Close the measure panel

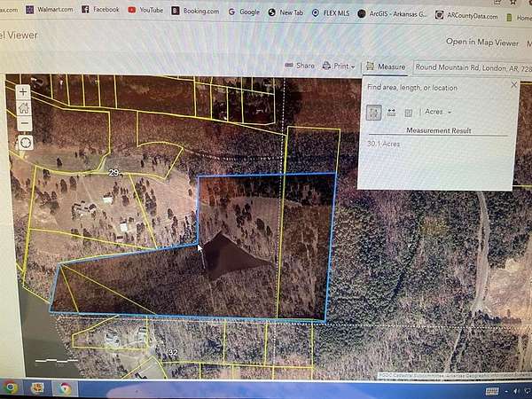pyautogui.click(x=513, y=85)
